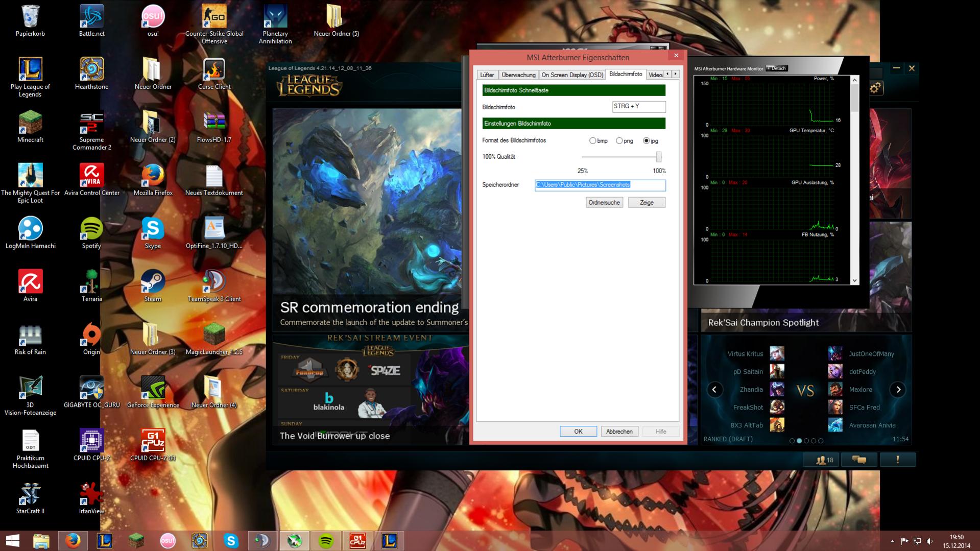Open File Explorer from taskbar
Viewport: 980px width, 551px height.
point(41,541)
